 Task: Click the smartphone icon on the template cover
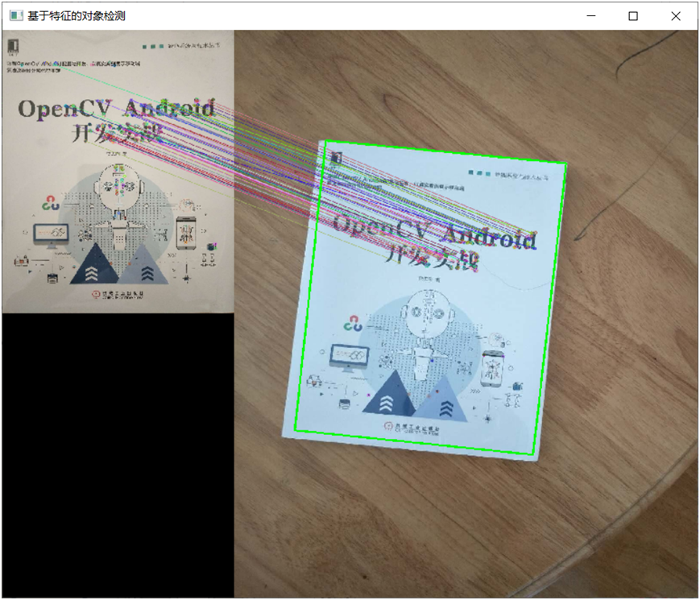[x=185, y=233]
